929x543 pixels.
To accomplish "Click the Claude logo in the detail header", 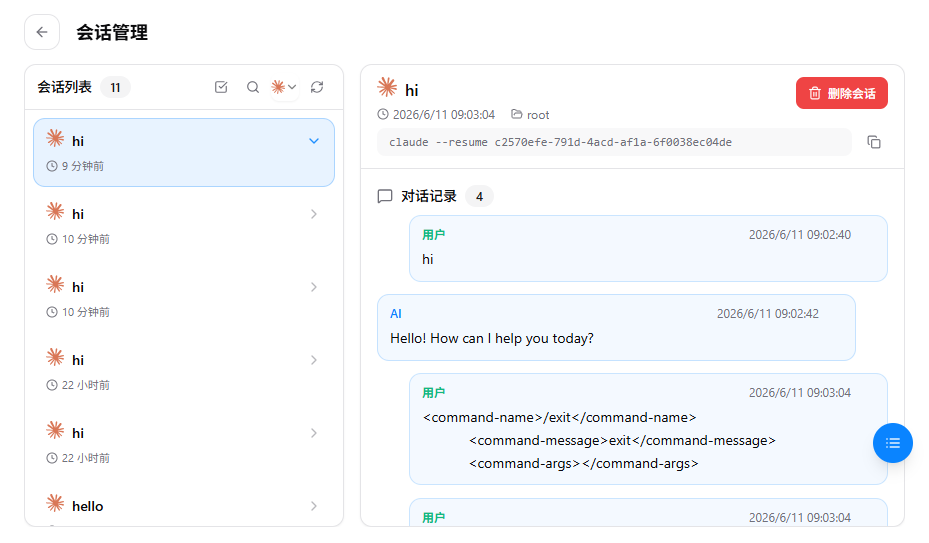I will coord(387,87).
